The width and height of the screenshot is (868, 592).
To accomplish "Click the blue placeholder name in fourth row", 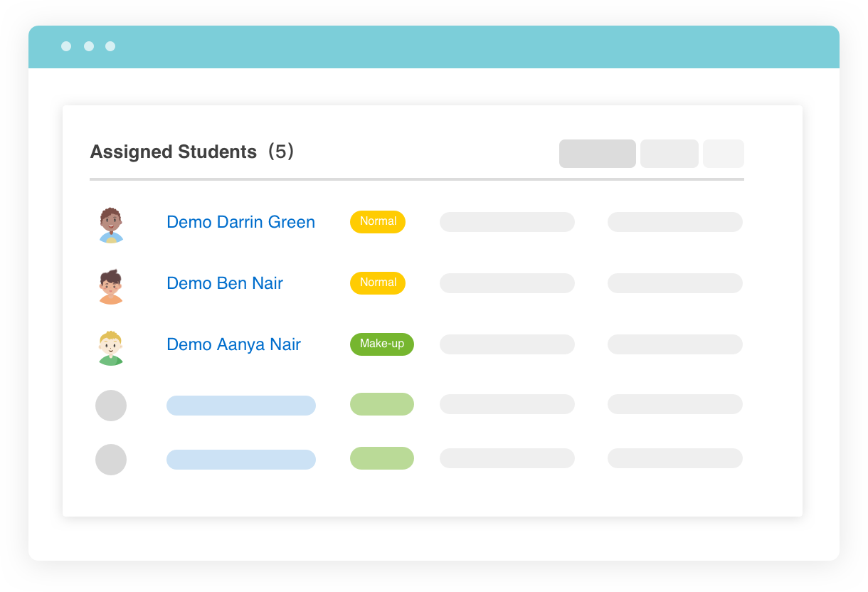I will (x=241, y=406).
